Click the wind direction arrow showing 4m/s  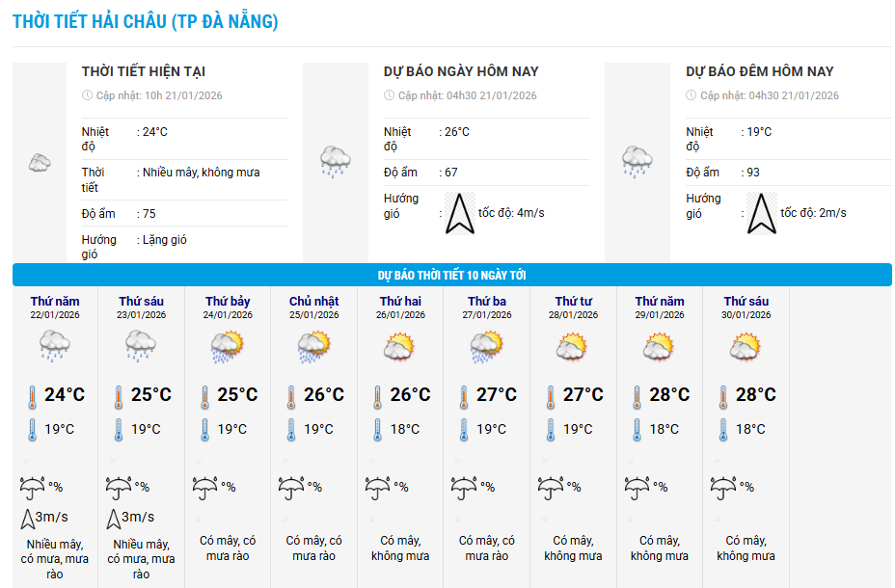(x=460, y=214)
